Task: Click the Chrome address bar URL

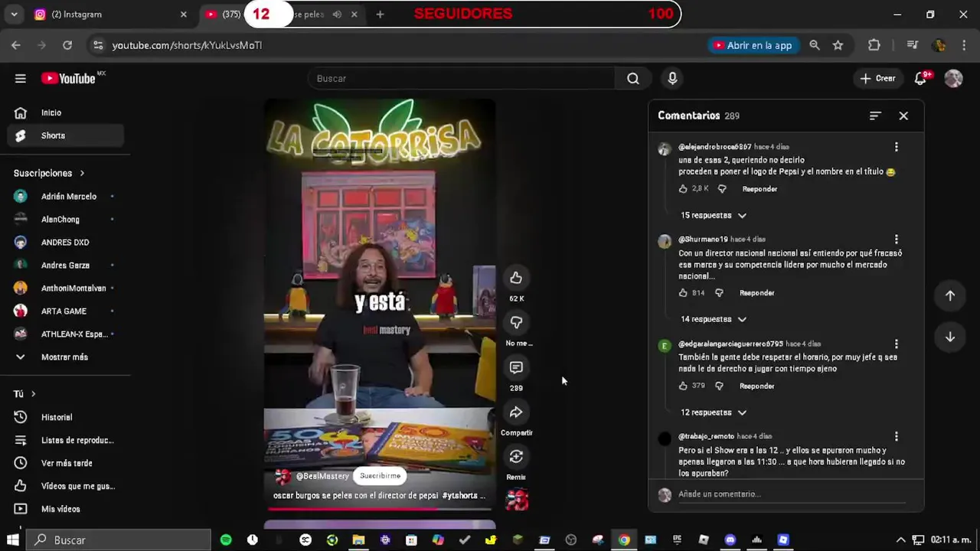Action: pos(187,45)
